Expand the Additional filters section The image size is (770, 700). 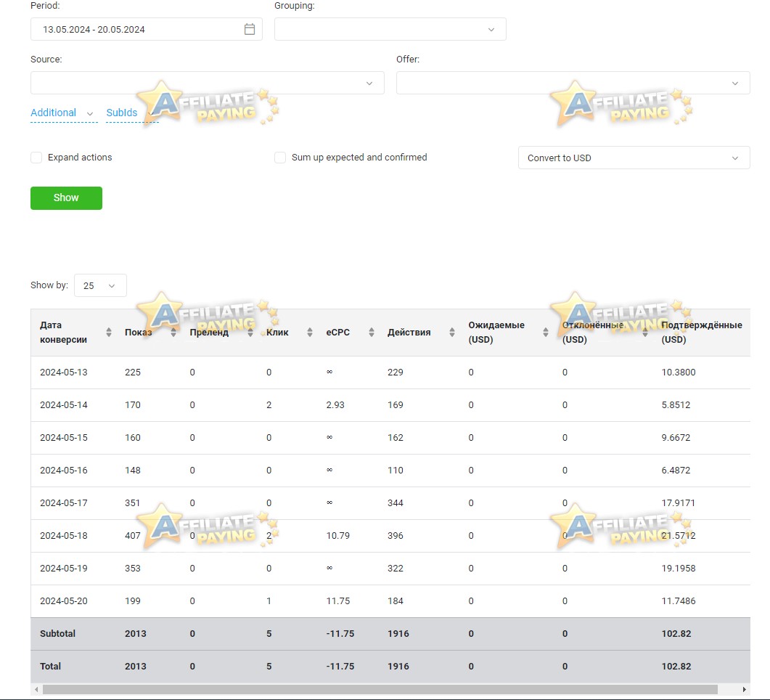(x=64, y=113)
